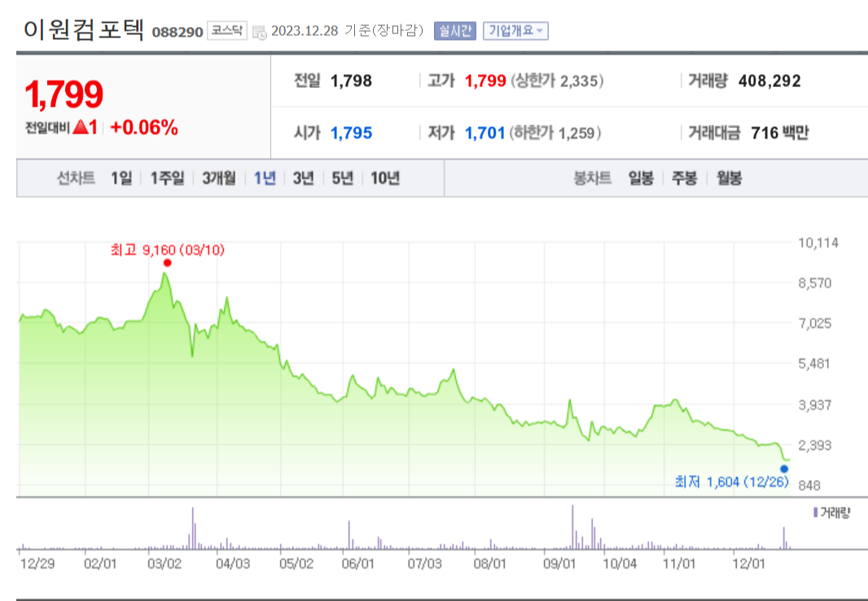Click the 최고 9,160 (03/10) label

(167, 250)
